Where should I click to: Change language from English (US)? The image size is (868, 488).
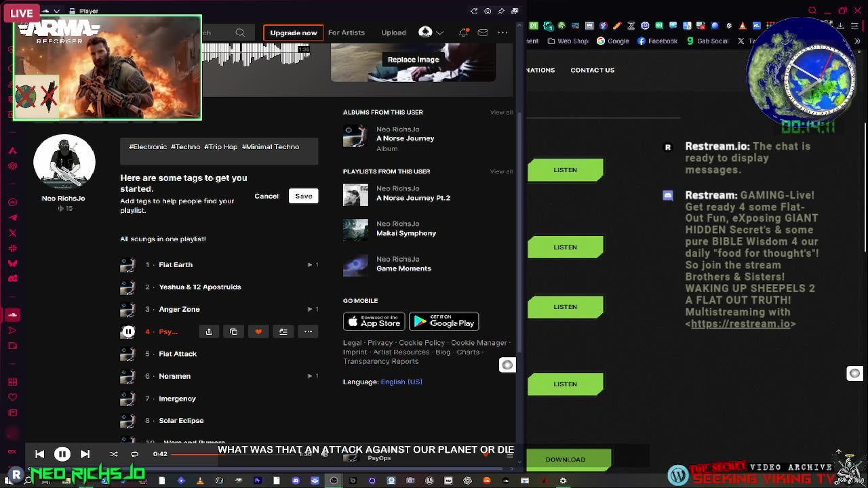click(x=401, y=382)
